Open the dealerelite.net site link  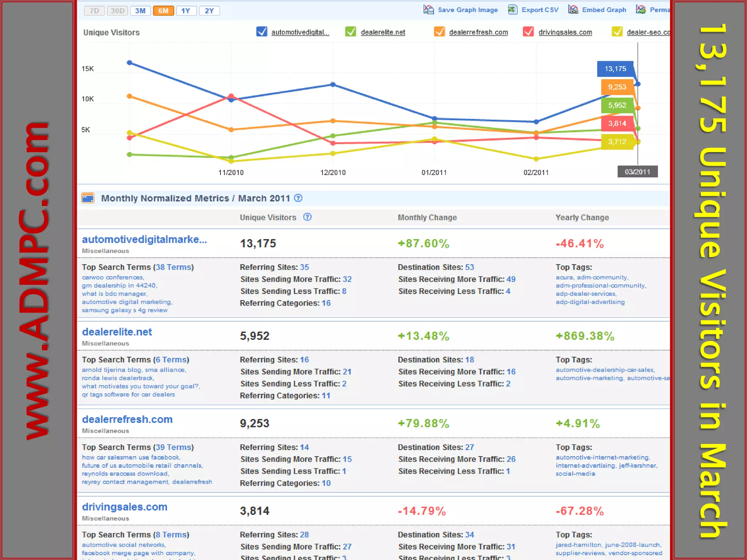117,332
